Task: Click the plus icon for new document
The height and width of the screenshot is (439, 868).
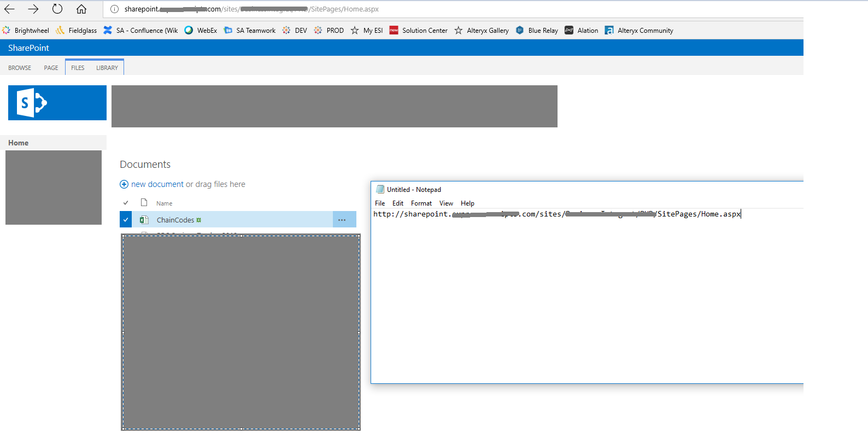Action: point(124,184)
